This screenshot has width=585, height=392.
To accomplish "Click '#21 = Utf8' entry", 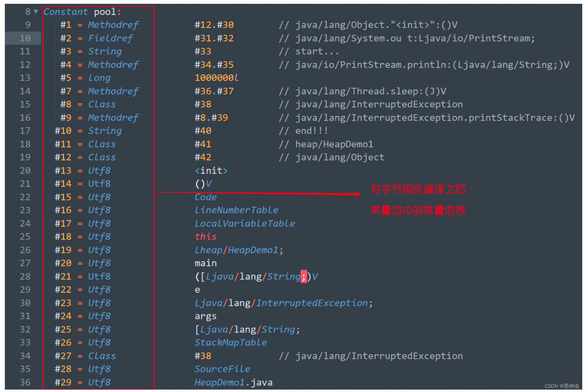I will pyautogui.click(x=82, y=276).
